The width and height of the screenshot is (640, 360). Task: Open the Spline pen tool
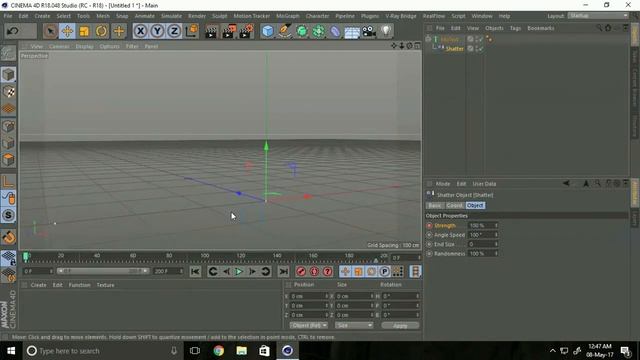(284, 31)
